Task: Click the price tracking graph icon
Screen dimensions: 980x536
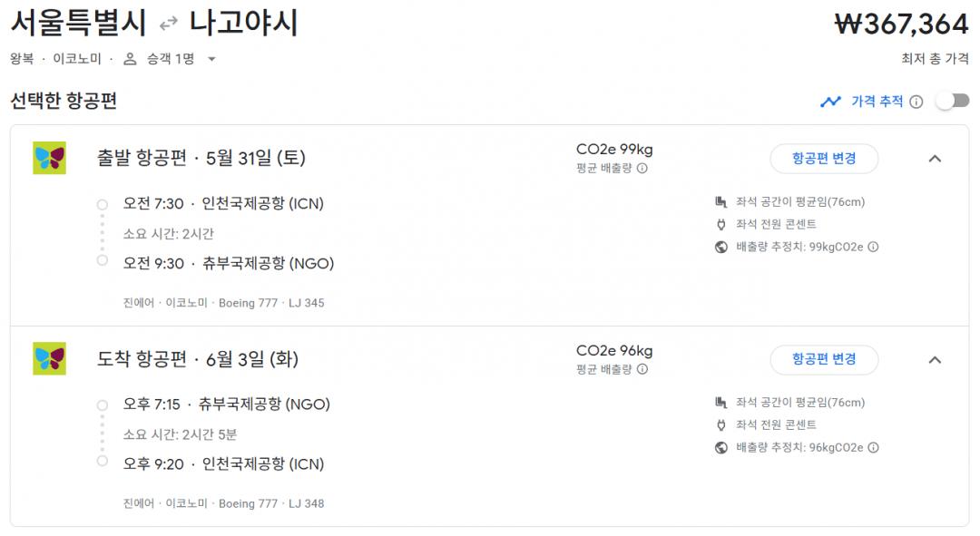Action: [x=830, y=102]
